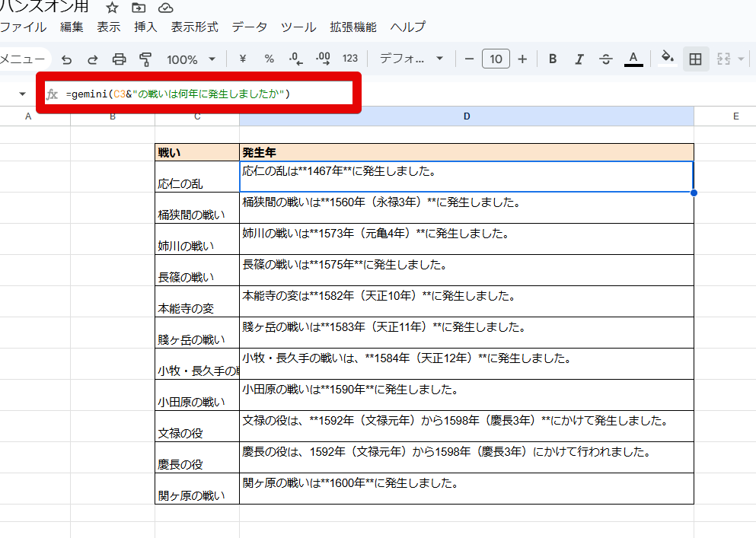Select the 賤ヶ岳の戦い cell
Screen dimensions: 756x538
(x=197, y=333)
